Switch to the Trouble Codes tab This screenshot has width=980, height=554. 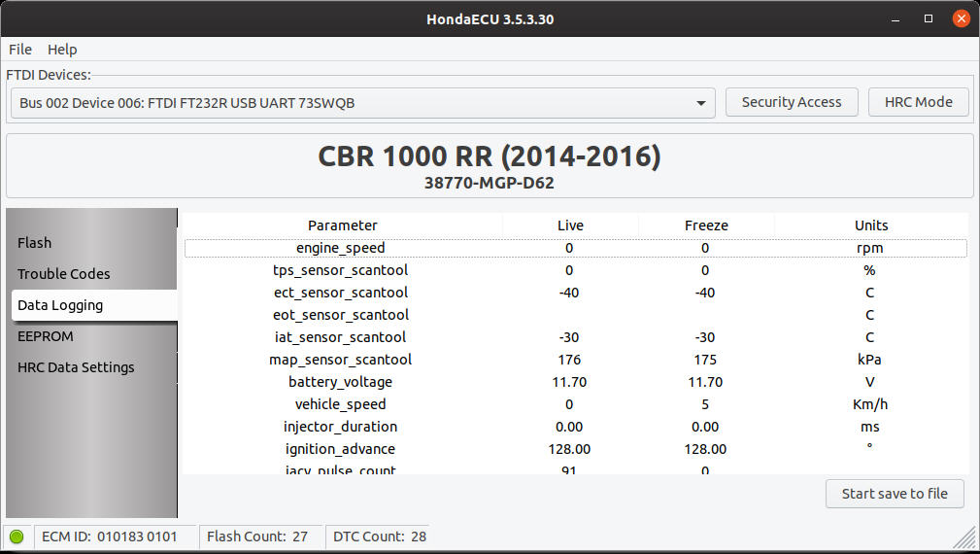tap(63, 274)
